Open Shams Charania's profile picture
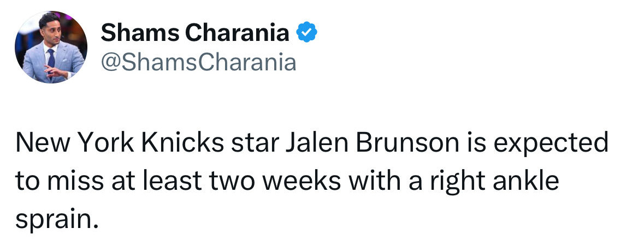The height and width of the screenshot is (252, 644). pyautogui.click(x=51, y=47)
